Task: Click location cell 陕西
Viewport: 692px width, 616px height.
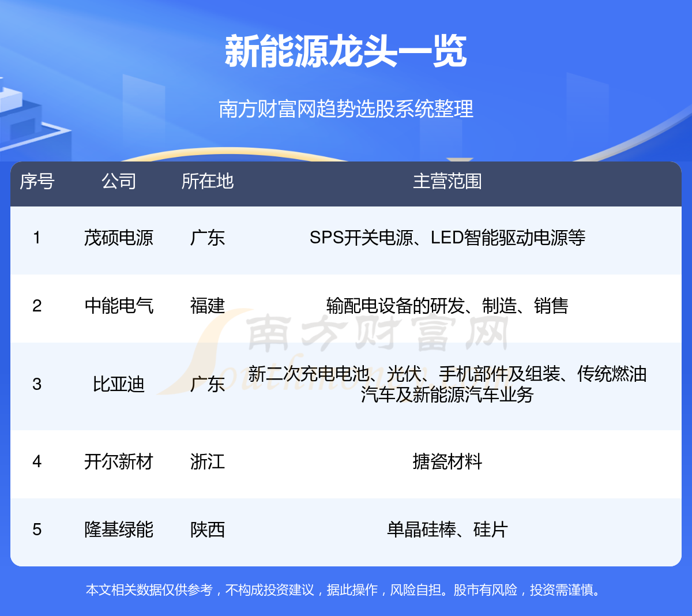Action: 208,529
